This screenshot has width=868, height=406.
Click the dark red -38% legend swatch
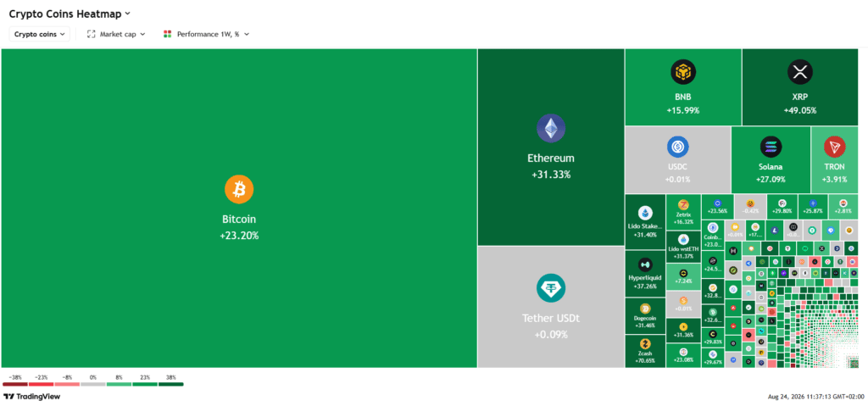point(15,384)
